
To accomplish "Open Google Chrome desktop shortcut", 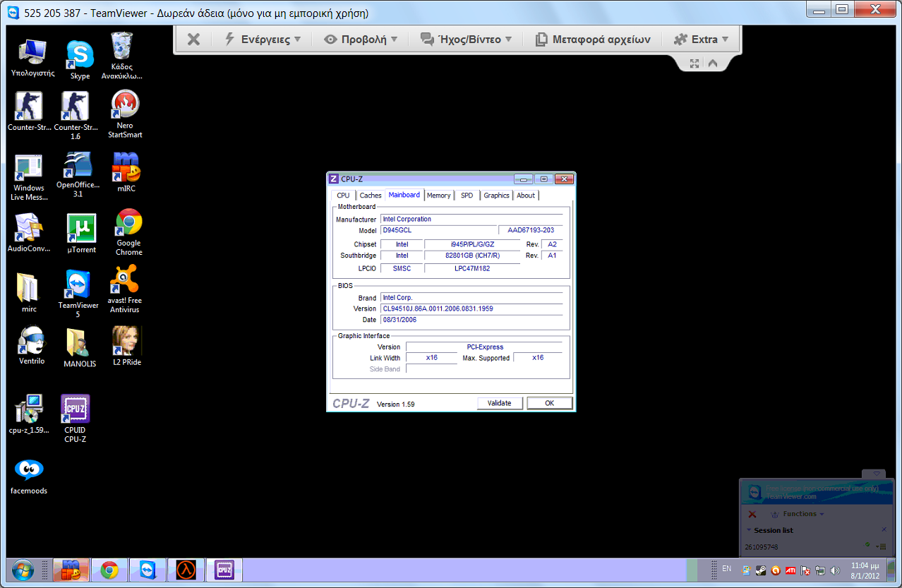I will tap(128, 232).
